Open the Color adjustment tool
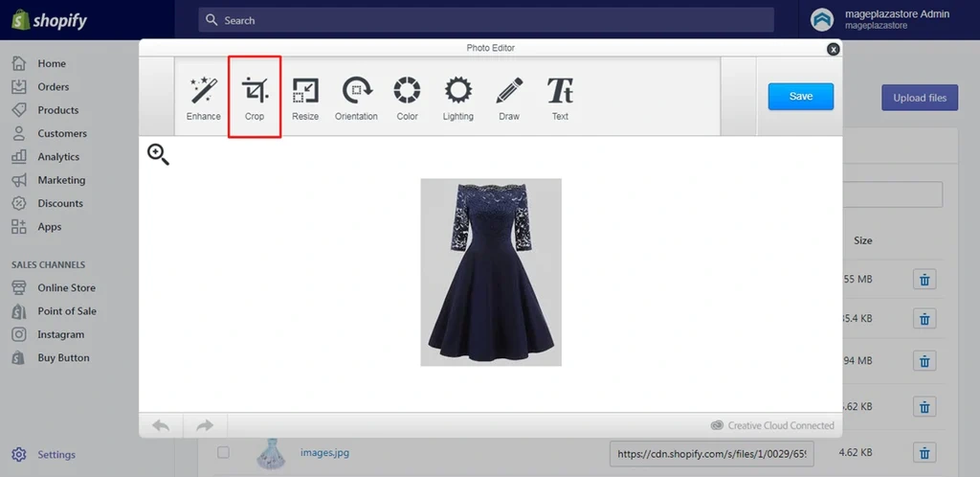This screenshot has height=477, width=980. pos(407,98)
